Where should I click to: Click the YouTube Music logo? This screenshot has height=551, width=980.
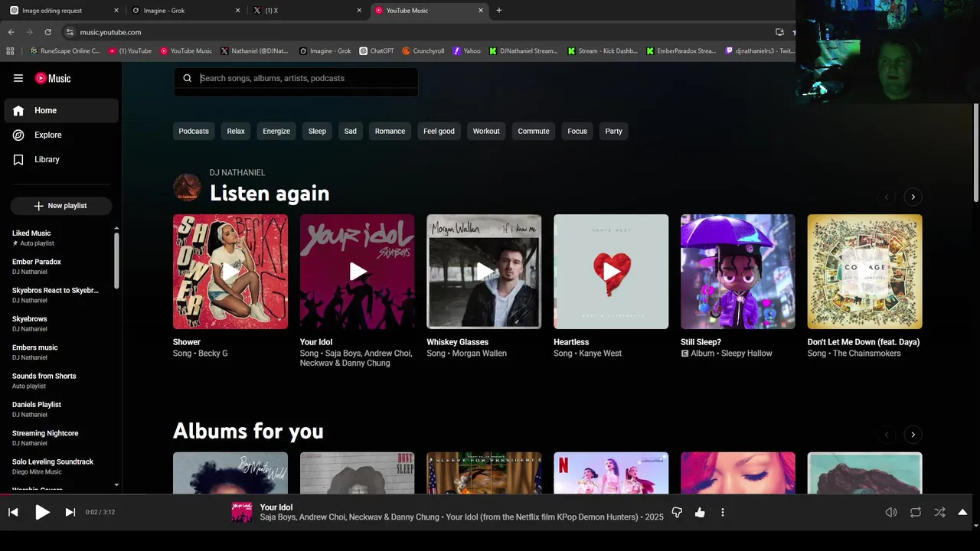53,78
